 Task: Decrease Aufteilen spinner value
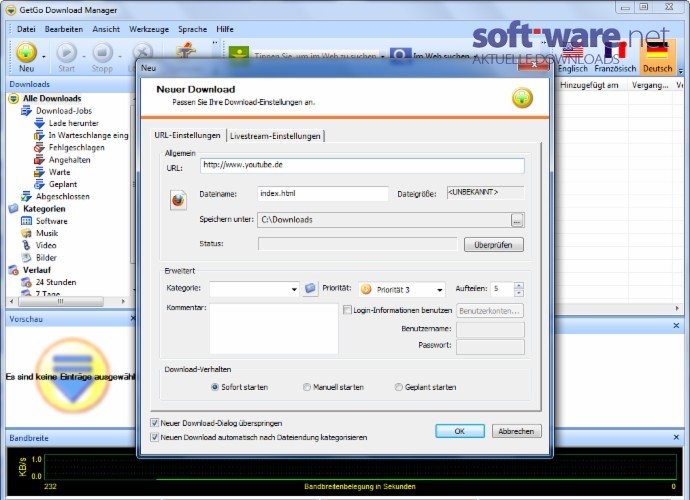click(519, 293)
